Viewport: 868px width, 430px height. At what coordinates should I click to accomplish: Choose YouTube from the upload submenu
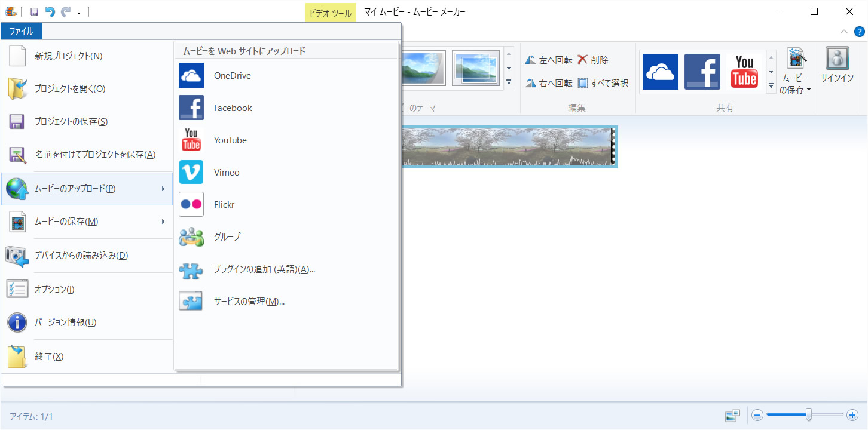point(230,140)
